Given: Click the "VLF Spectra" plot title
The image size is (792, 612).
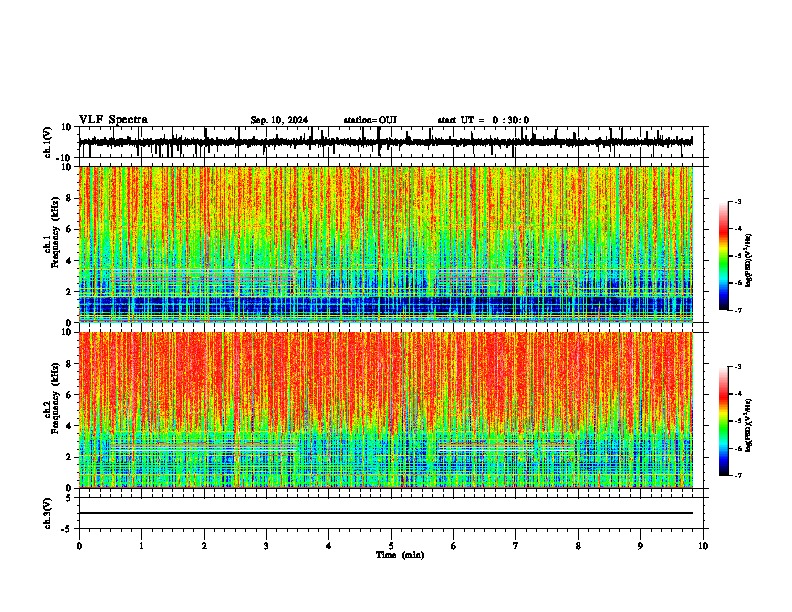Looking at the screenshot, I should (x=113, y=120).
